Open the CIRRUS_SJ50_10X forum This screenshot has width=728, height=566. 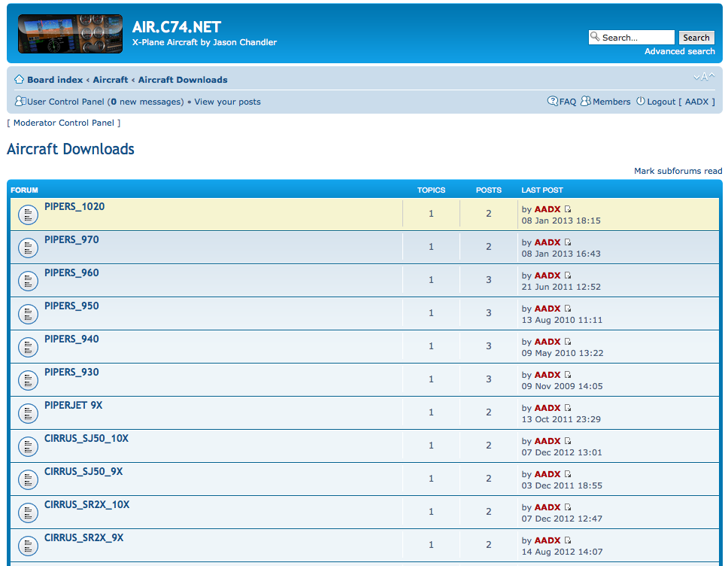point(86,438)
